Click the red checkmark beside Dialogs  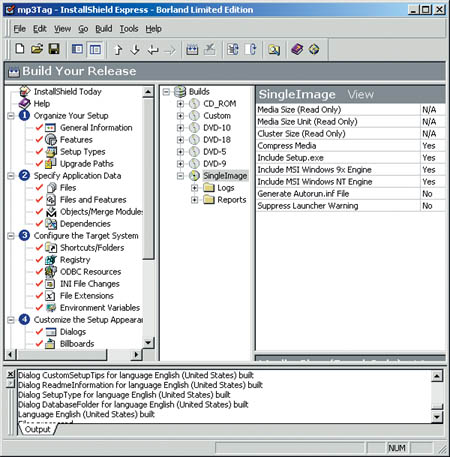(39, 331)
